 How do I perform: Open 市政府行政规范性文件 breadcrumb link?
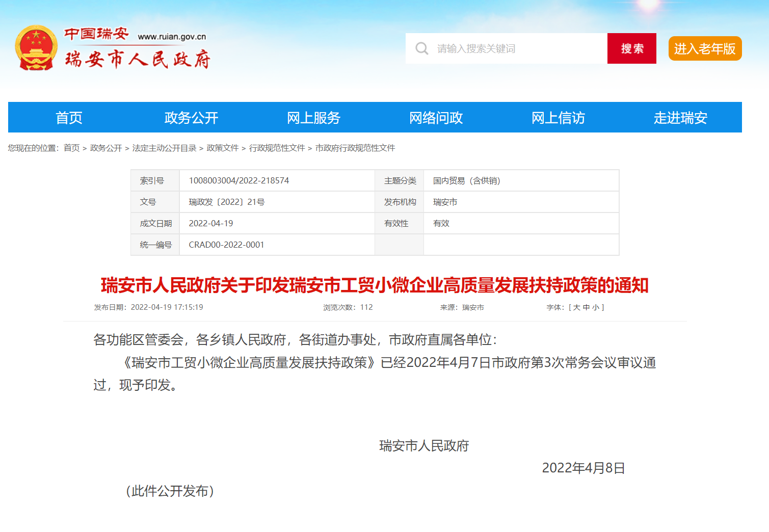point(355,148)
